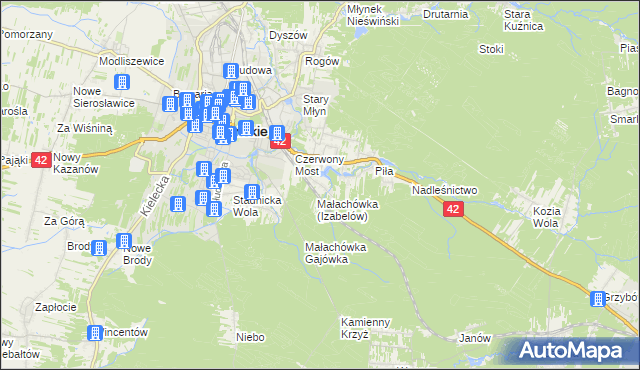Click the Kozia Wola label

[x=547, y=217]
